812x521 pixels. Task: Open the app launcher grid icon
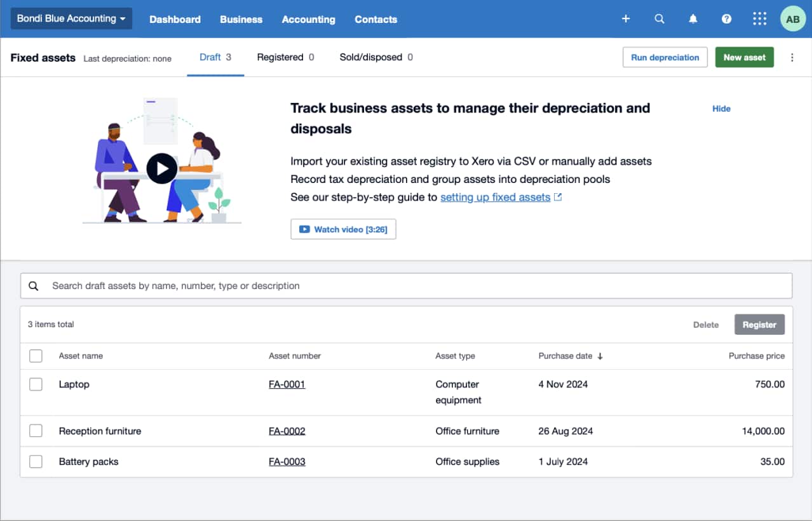pos(759,19)
